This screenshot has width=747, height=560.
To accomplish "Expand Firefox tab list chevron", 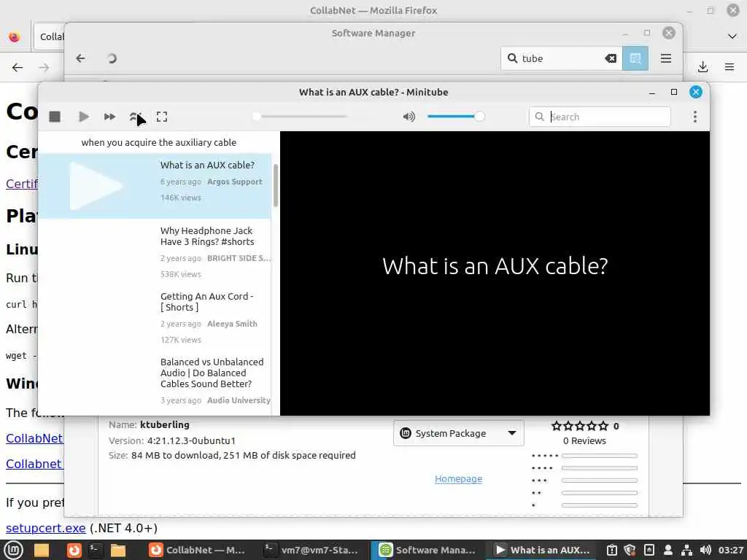I will [732, 36].
